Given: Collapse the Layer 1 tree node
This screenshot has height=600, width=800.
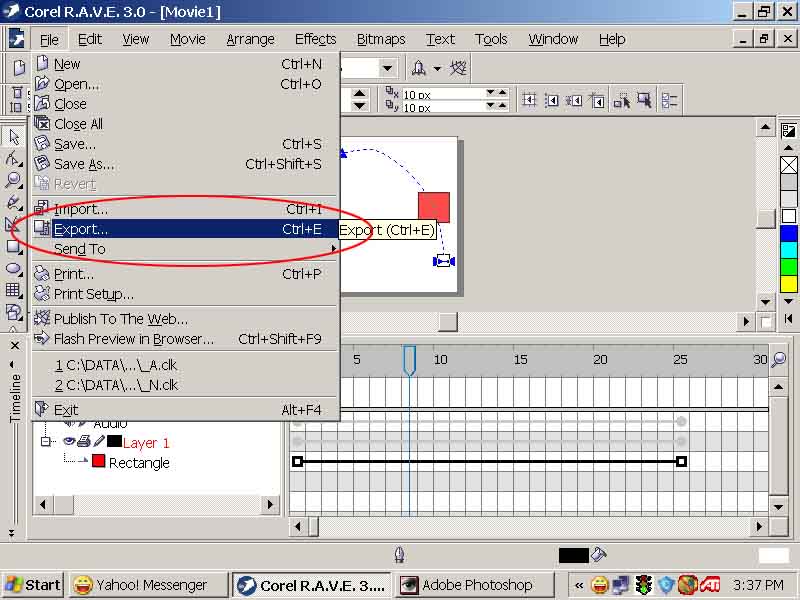Looking at the screenshot, I should click(x=46, y=441).
